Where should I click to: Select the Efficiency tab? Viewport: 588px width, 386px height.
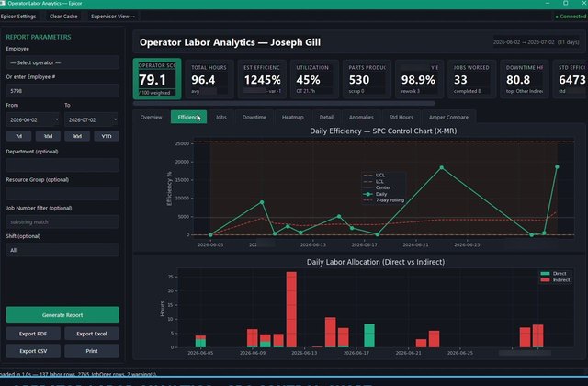coord(188,117)
